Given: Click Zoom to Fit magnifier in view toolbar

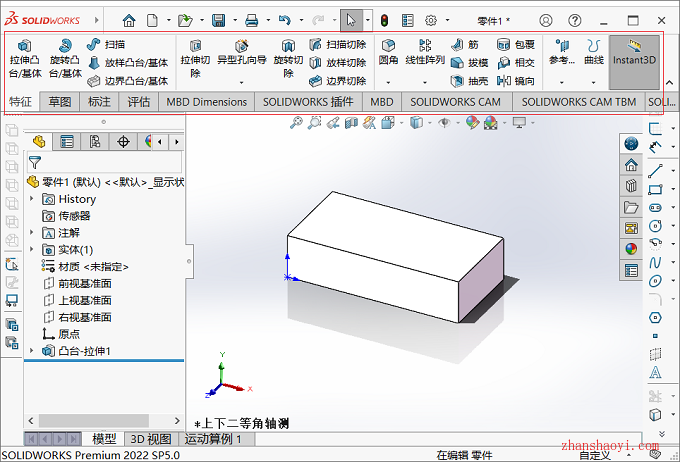Looking at the screenshot, I should coord(296,123).
